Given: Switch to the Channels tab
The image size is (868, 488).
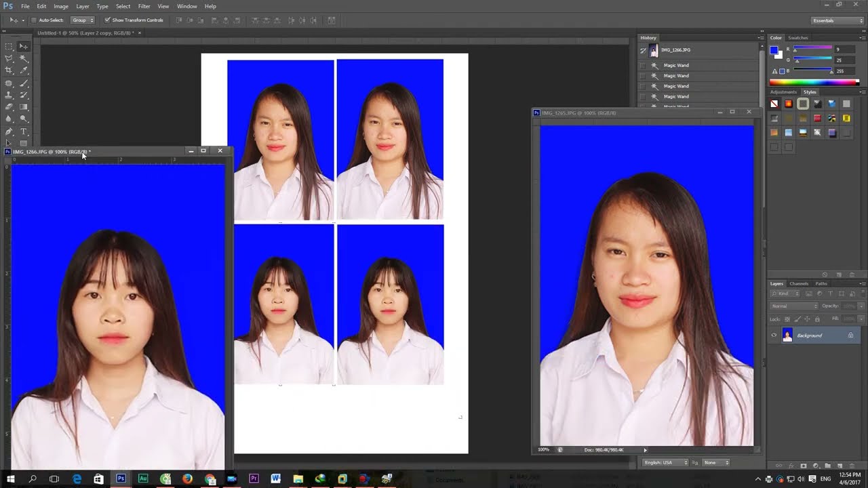Looking at the screenshot, I should click(799, 283).
